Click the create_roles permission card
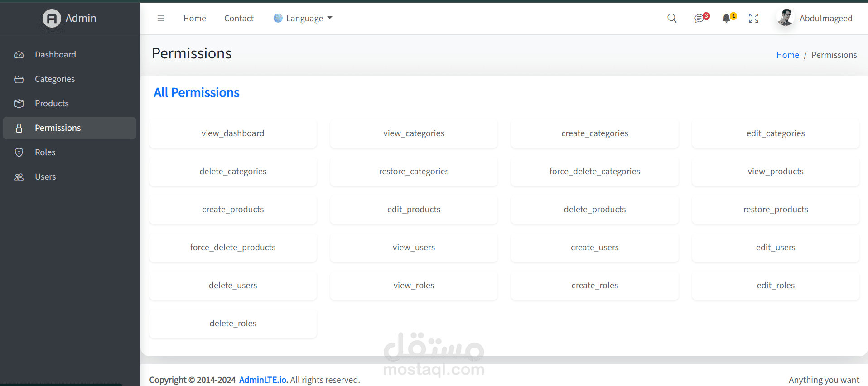 (x=595, y=286)
